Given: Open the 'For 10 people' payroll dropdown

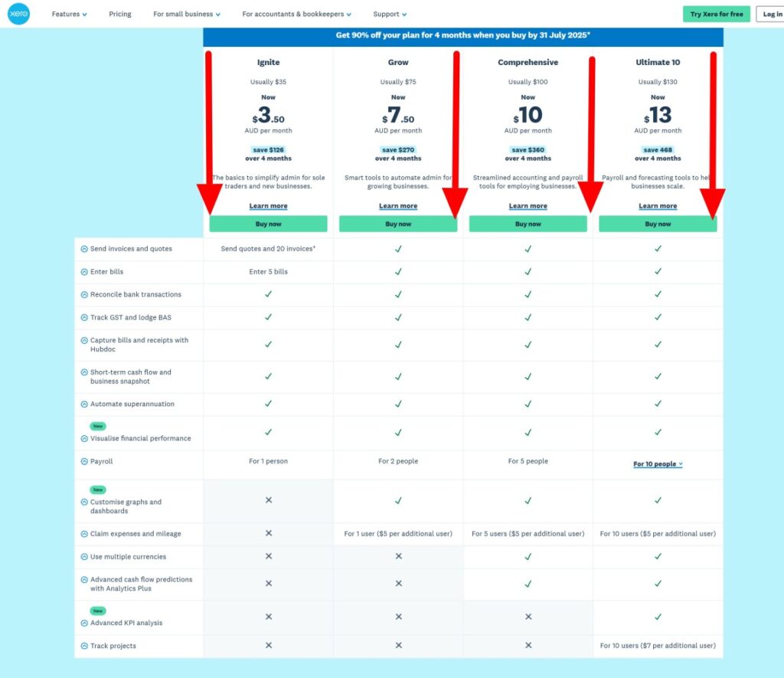Looking at the screenshot, I should coord(658,464).
